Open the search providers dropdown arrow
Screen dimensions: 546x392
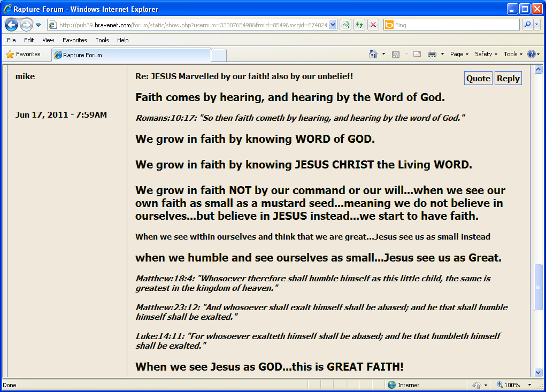coord(536,25)
